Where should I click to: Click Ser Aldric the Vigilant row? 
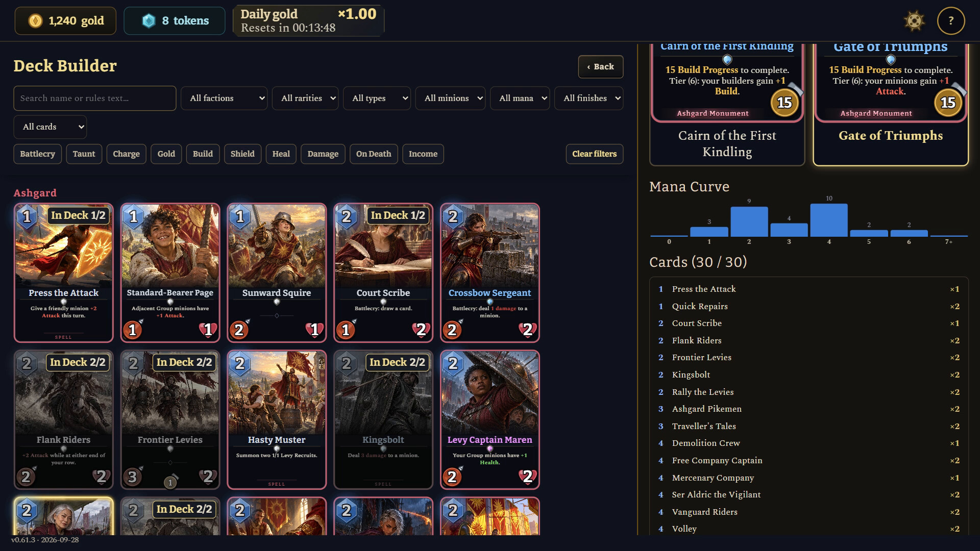point(809,495)
